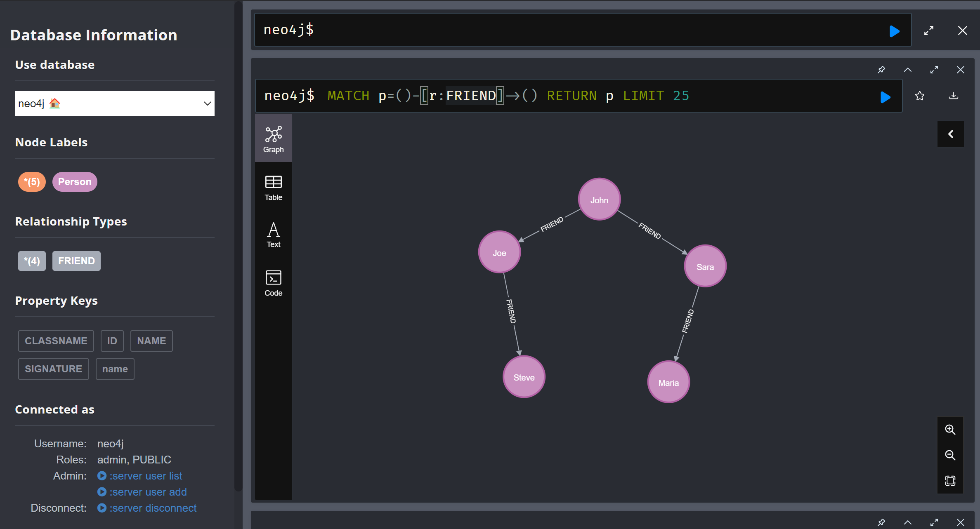The image size is (980, 529).
Task: Rerun the MATCH FRIEND query
Action: click(885, 97)
